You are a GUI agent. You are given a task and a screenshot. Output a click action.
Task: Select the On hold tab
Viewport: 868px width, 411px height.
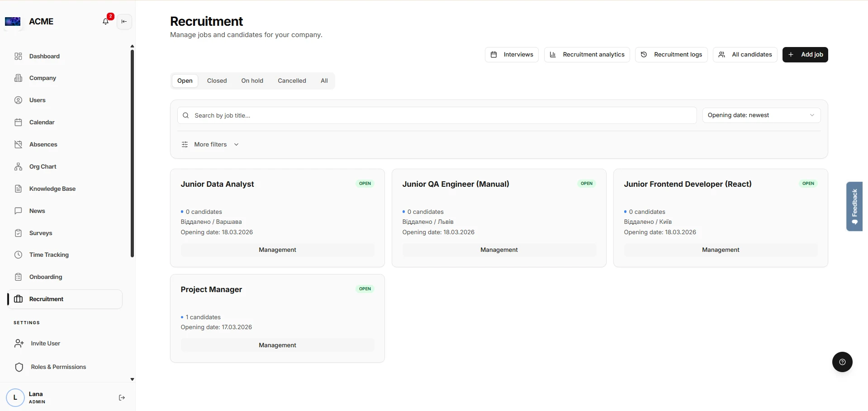point(252,81)
